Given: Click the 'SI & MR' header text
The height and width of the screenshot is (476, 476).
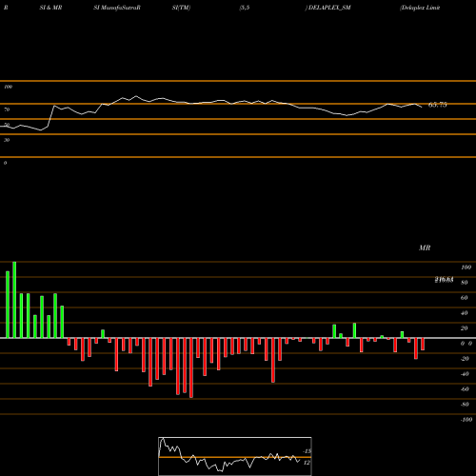Looking at the screenshot, I should tap(50, 8).
